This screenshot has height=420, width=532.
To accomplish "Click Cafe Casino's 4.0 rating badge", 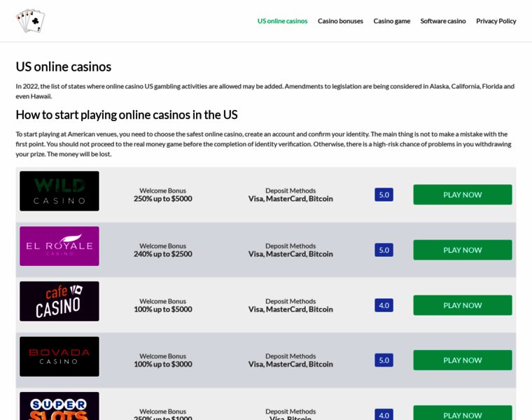I will tap(384, 305).
